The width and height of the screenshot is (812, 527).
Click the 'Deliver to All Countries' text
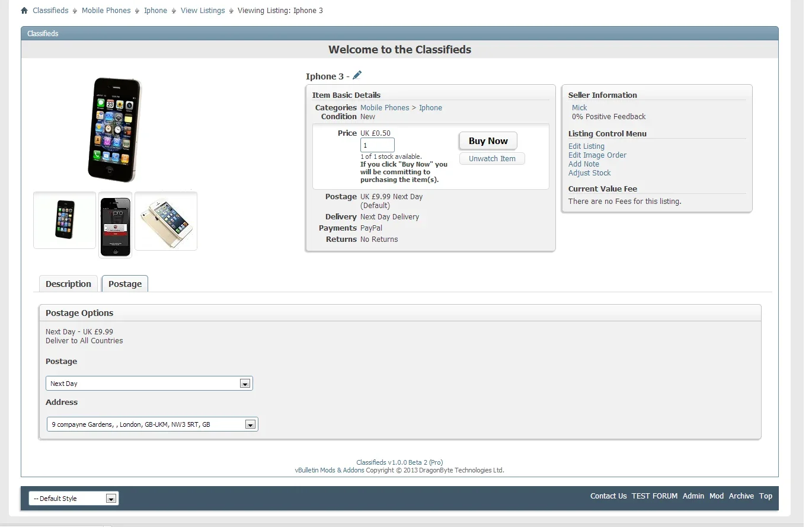tap(84, 341)
